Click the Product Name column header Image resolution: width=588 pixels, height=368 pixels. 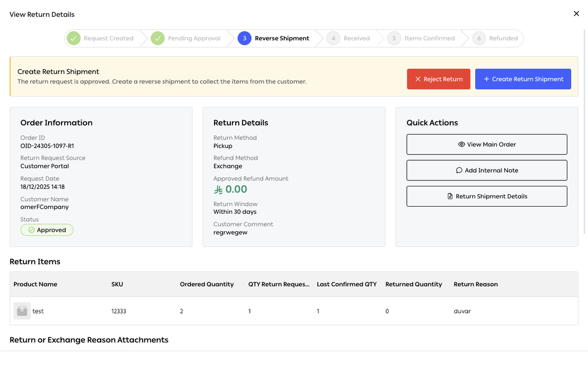tap(35, 284)
